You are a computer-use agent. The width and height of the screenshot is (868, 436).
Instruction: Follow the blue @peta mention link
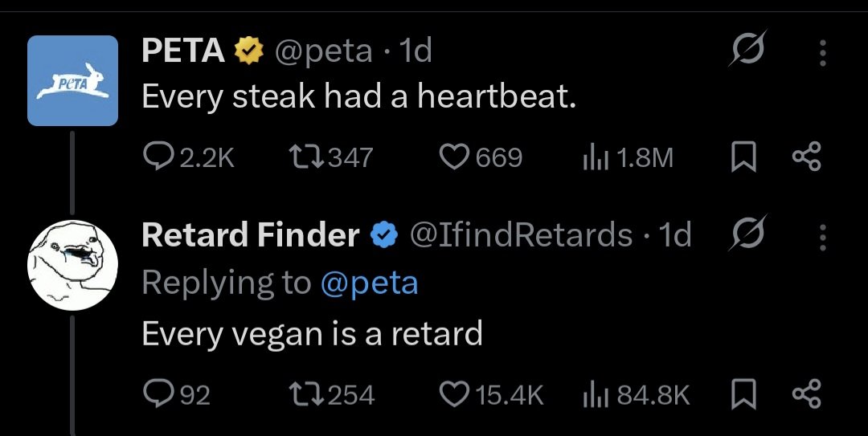[x=369, y=283]
